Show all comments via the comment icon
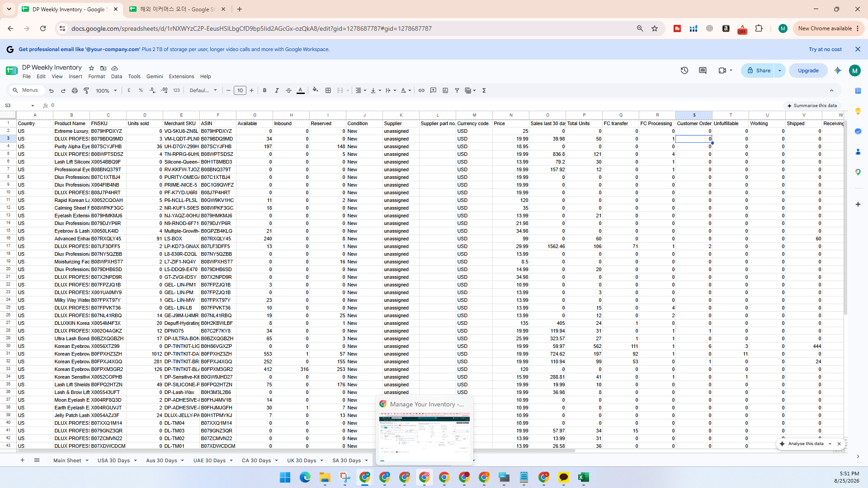868x488 pixels. (703, 70)
